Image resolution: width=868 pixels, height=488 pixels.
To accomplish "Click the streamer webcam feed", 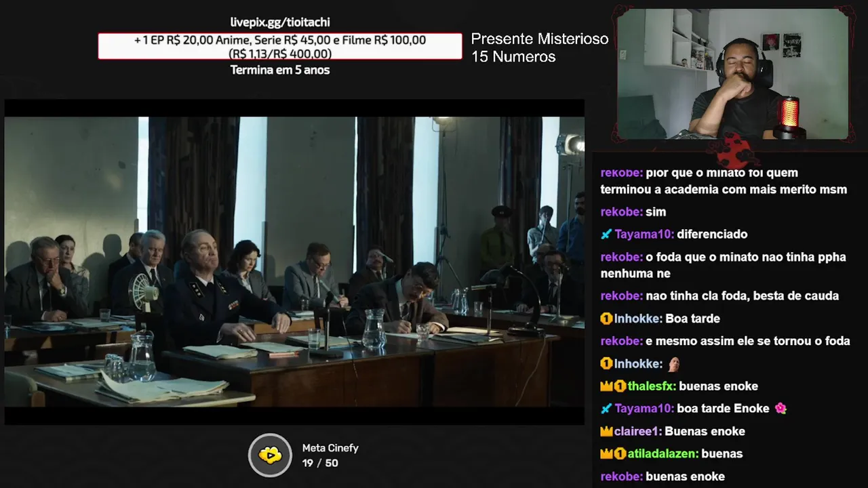I will (x=732, y=73).
